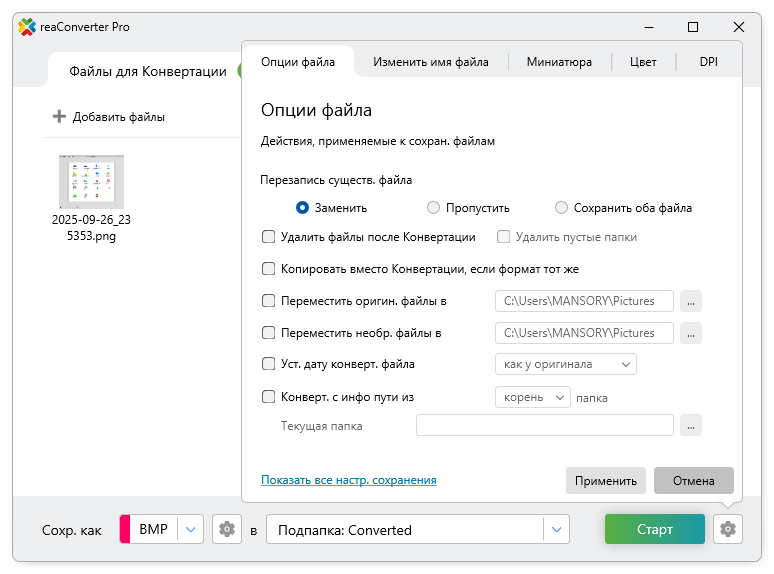774x574 pixels.
Task: Open the Миниатюра tab
Action: (559, 62)
